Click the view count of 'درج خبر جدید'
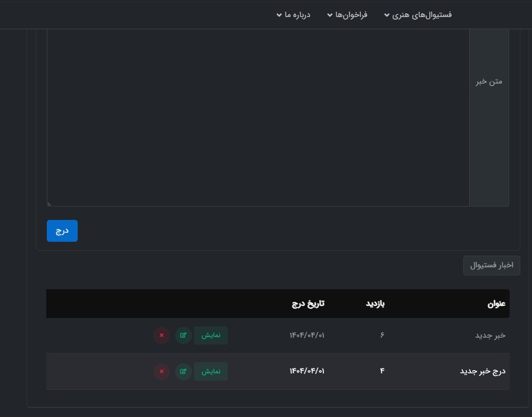The width and height of the screenshot is (532, 417). [x=382, y=371]
